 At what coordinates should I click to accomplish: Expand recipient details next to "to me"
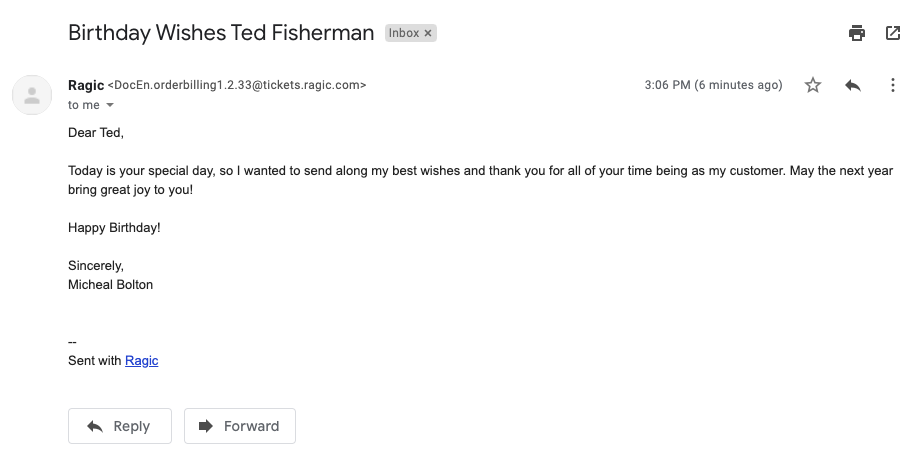coord(110,105)
